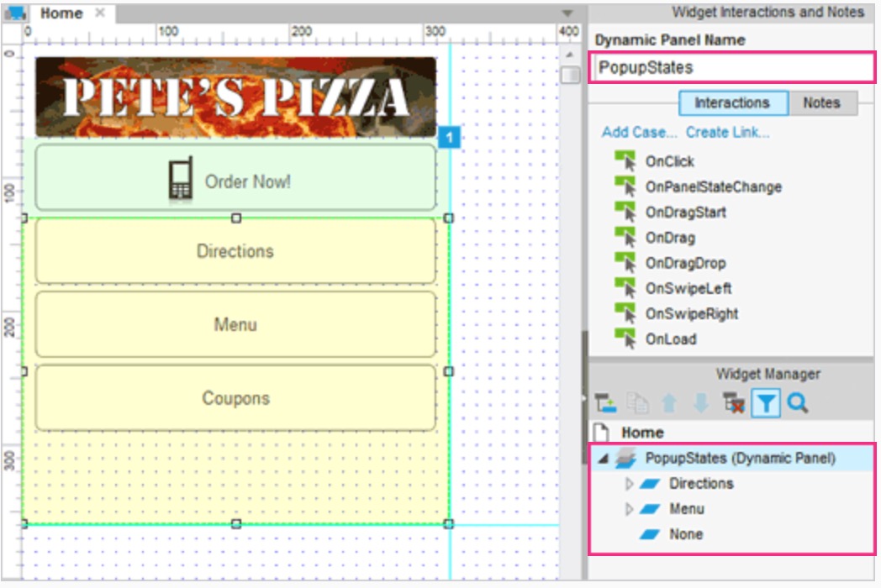
Task: Click the canvas vertical scrollbar thumb
Action: coord(570,76)
